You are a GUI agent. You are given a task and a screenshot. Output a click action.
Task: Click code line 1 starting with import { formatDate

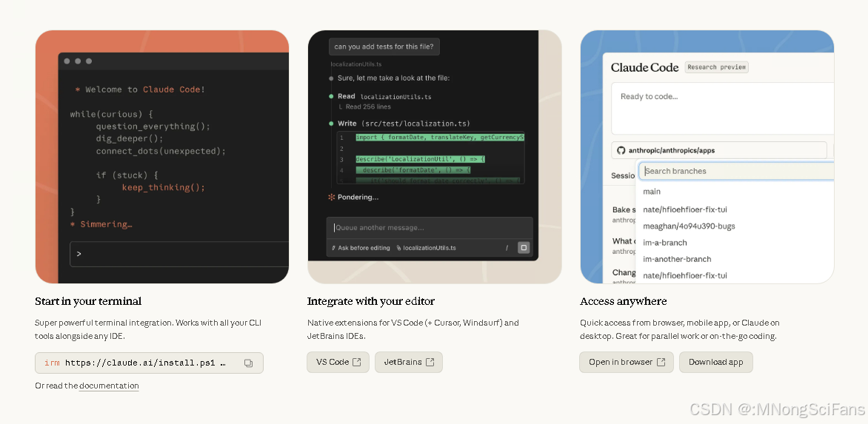pyautogui.click(x=439, y=137)
